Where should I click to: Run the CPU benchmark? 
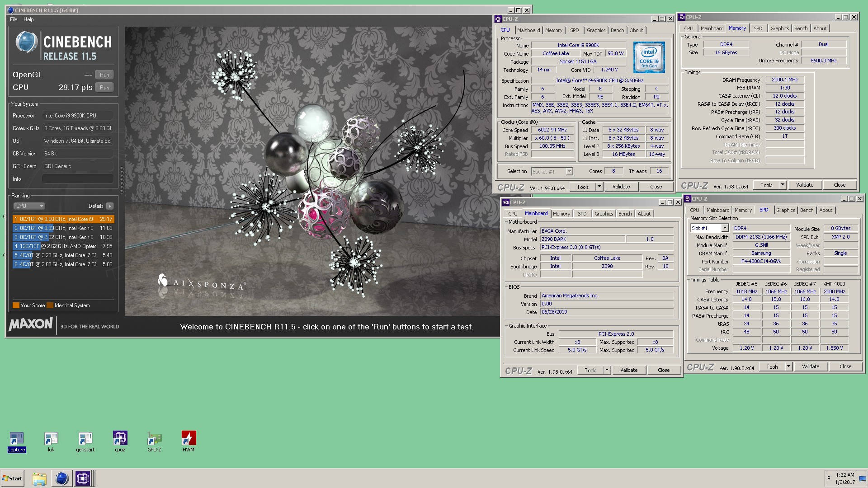click(x=104, y=88)
